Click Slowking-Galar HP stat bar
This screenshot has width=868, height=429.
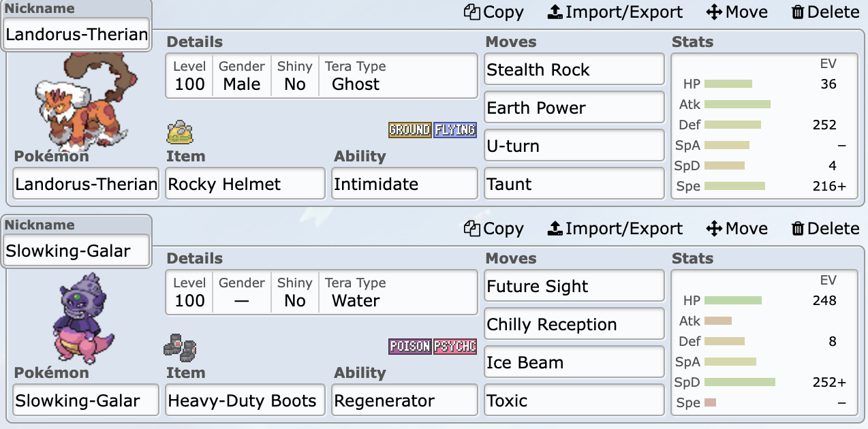(x=733, y=300)
